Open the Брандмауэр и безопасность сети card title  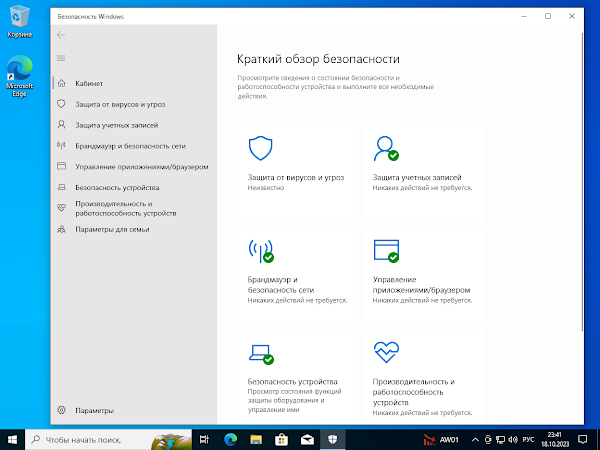tap(280, 285)
